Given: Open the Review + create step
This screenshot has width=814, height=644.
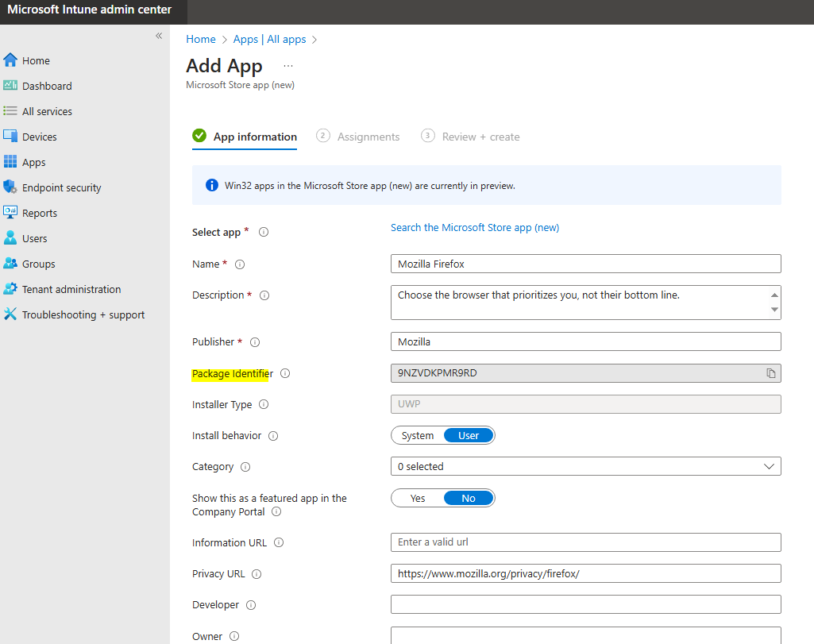Looking at the screenshot, I should pyautogui.click(x=480, y=137).
